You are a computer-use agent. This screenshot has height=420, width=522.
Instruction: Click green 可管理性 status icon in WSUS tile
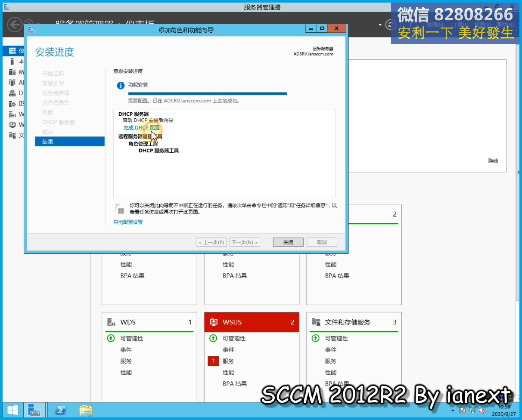213,338
